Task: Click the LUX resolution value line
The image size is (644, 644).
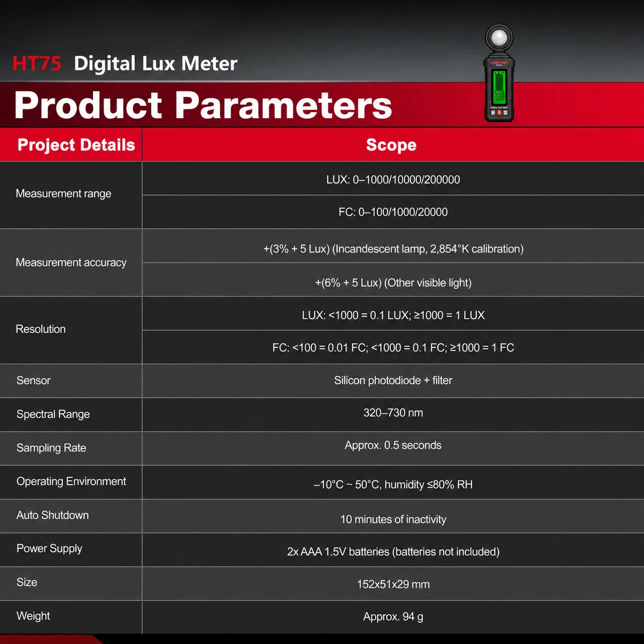Action: (393, 316)
